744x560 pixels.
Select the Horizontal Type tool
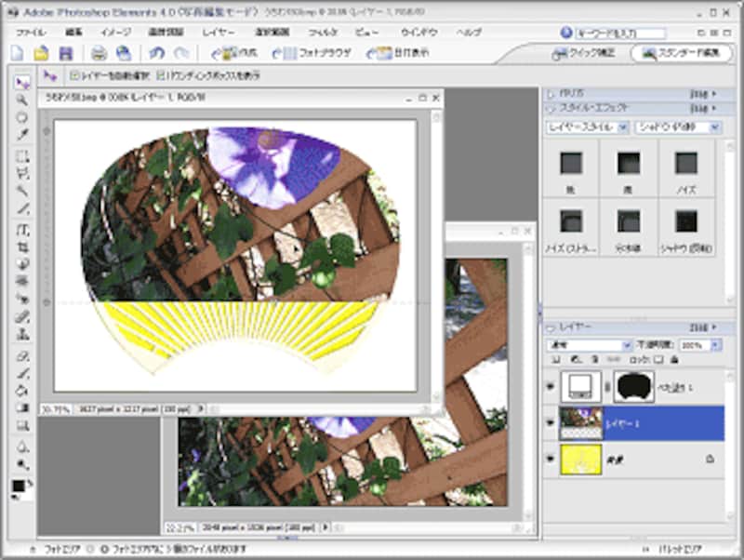[22, 229]
